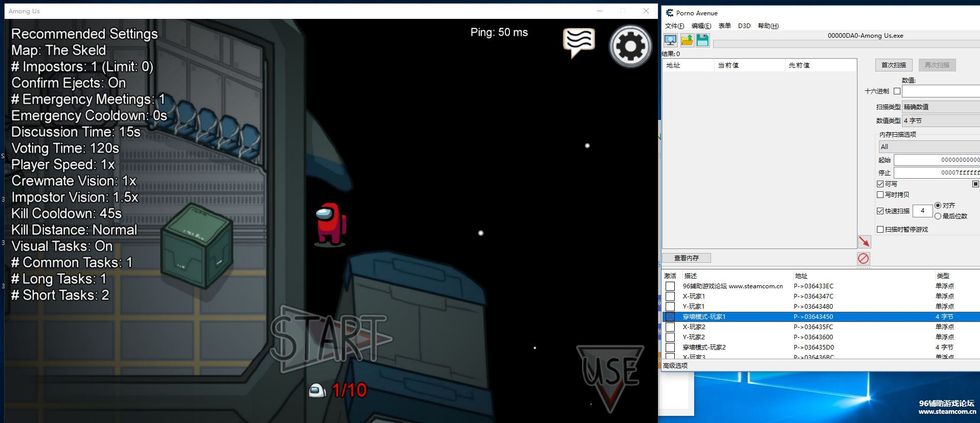
Task: Click 高级选项 advanced options
Action: click(675, 366)
